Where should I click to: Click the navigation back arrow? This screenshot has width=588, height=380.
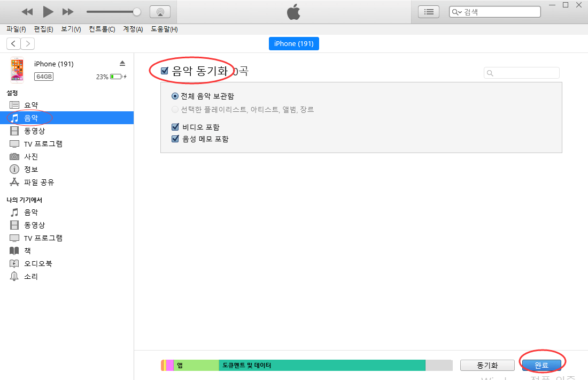[13, 43]
